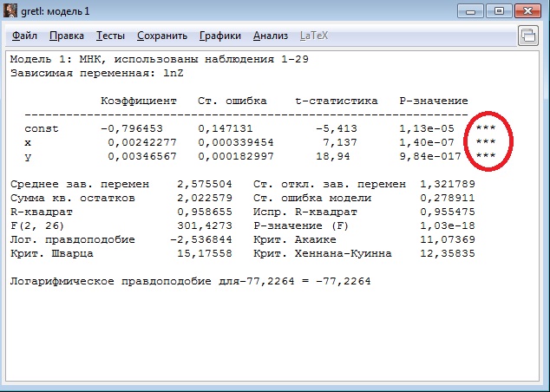Open the Файл menu

click(24, 36)
